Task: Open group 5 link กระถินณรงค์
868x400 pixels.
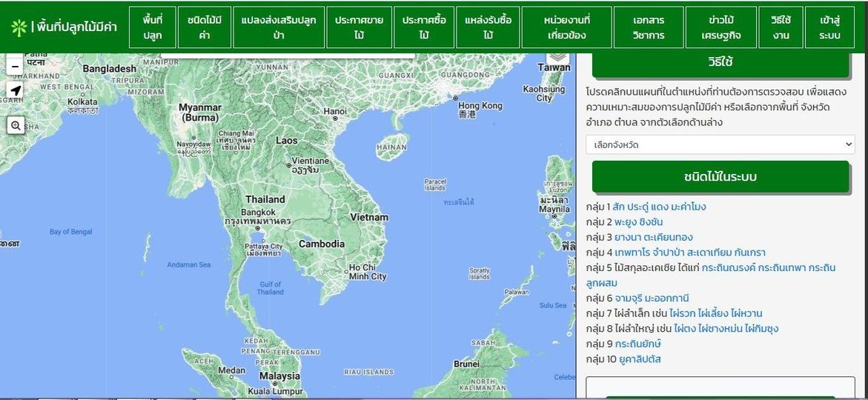Action: point(729,267)
